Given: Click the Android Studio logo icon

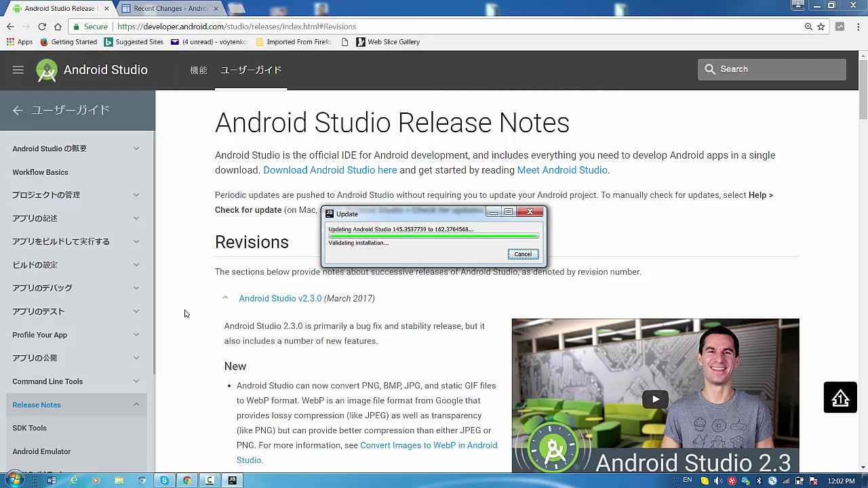Looking at the screenshot, I should click(47, 70).
